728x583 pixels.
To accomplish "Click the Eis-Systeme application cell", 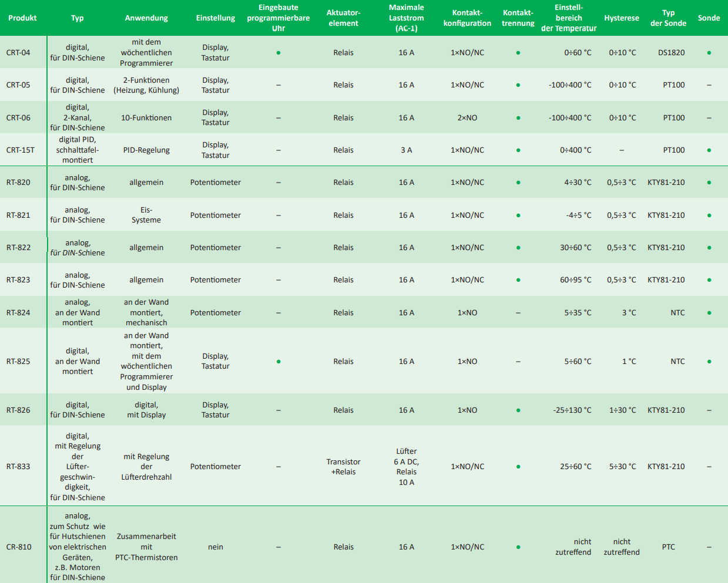I will [x=146, y=215].
